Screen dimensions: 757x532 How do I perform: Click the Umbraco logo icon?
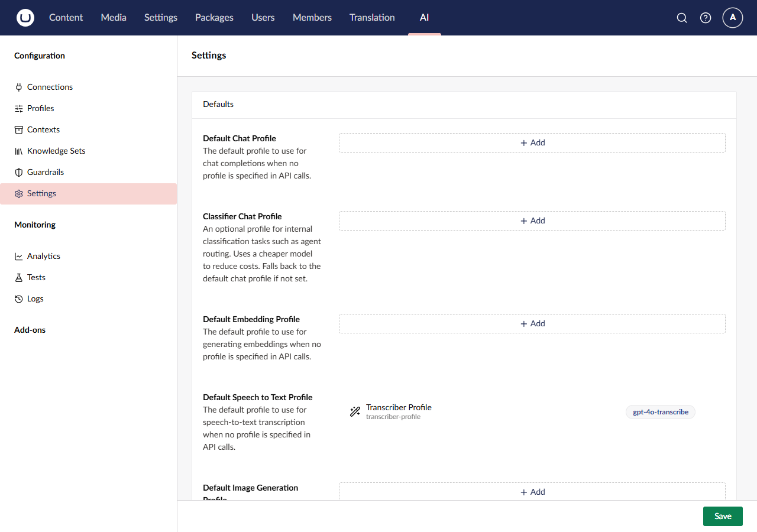[25, 18]
